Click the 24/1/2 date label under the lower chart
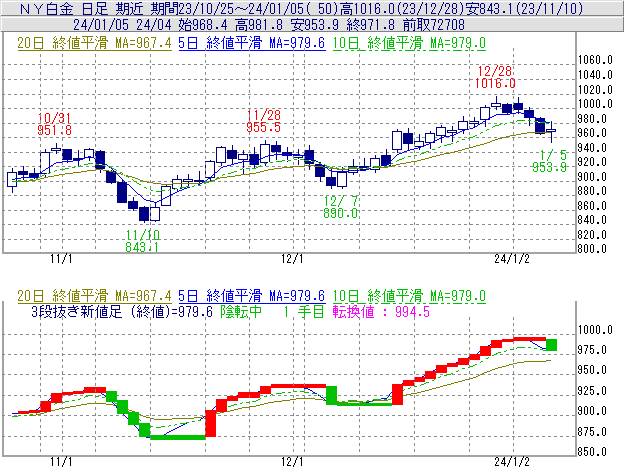Image resolution: width=624 pixels, height=475 pixels. pyautogui.click(x=512, y=462)
